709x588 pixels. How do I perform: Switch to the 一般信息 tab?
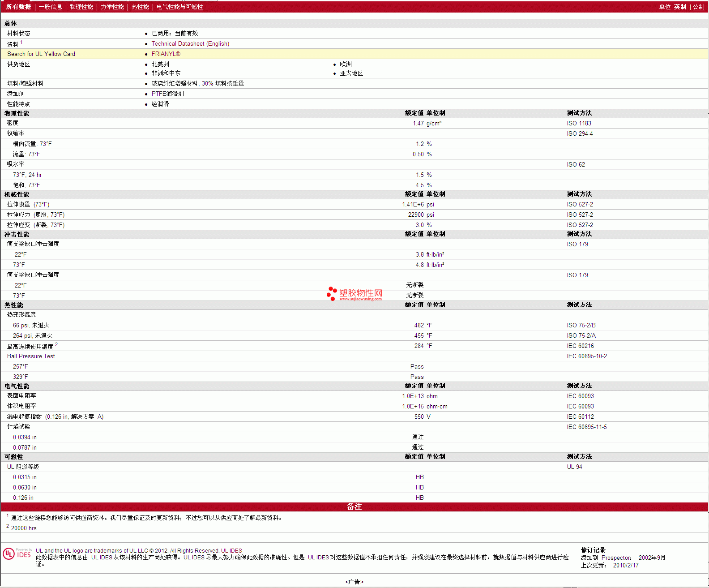click(50, 7)
